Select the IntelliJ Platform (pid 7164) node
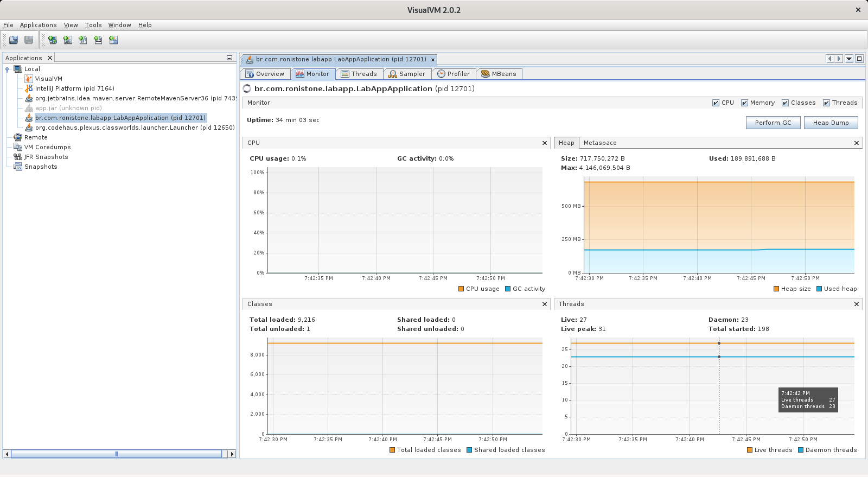Viewport: 868px width, 477px height. pos(74,88)
